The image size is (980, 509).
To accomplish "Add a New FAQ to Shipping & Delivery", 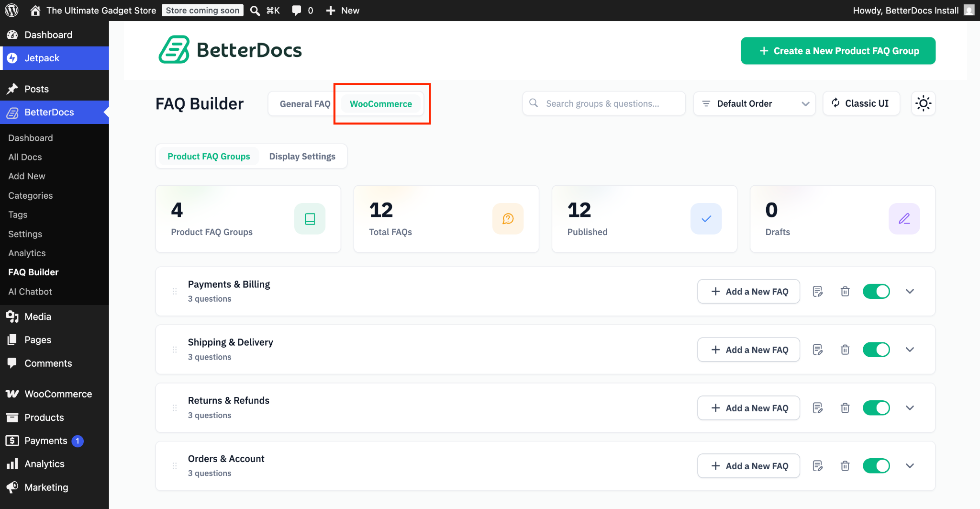I will (748, 350).
